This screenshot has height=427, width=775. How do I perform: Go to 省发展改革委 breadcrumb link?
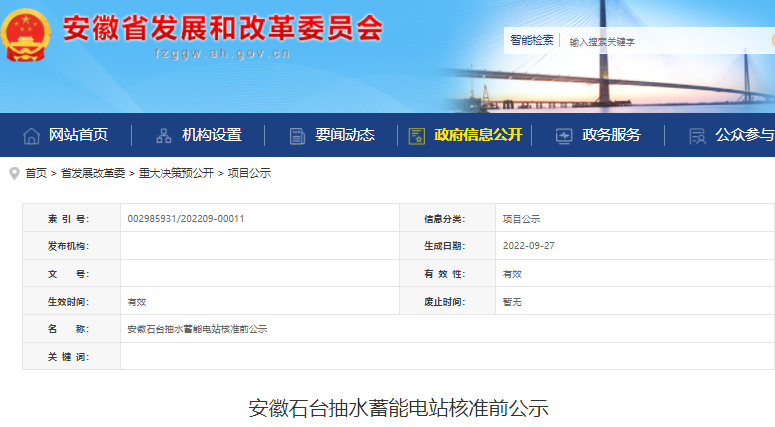pyautogui.click(x=93, y=173)
